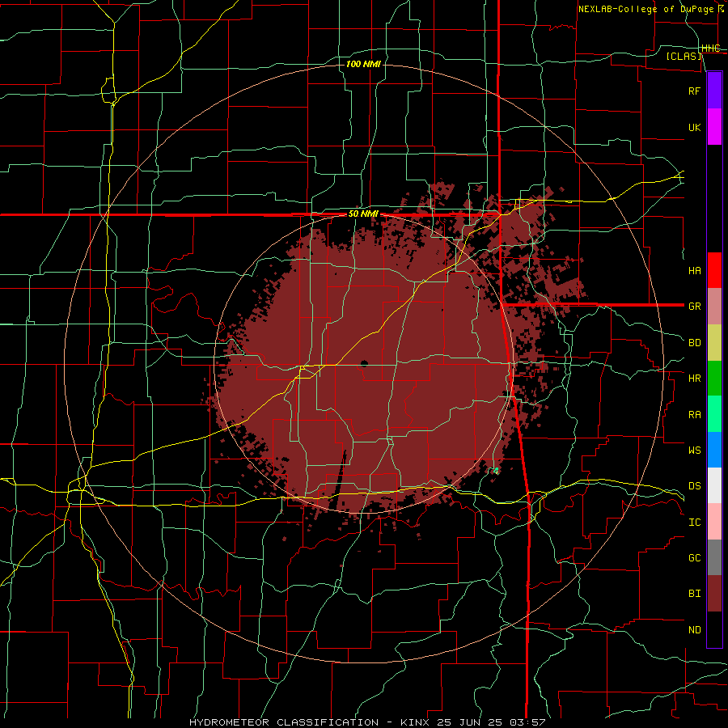Click the HHC product code text

710,49
